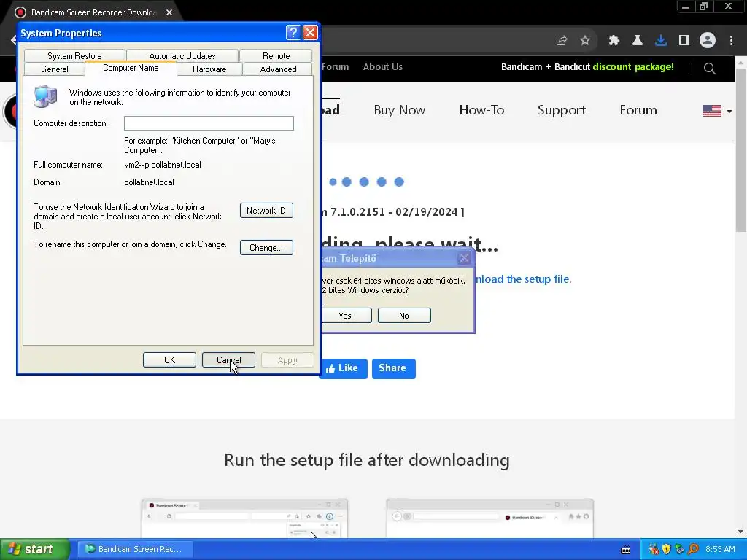Click the Facebook Like button
Viewport: 747px width, 560px height.
pos(344,368)
